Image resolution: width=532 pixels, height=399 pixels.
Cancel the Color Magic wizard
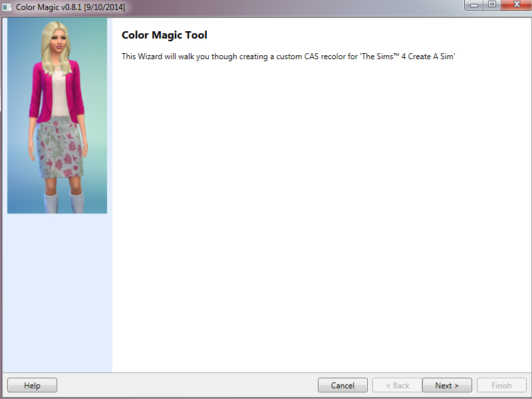[342, 385]
